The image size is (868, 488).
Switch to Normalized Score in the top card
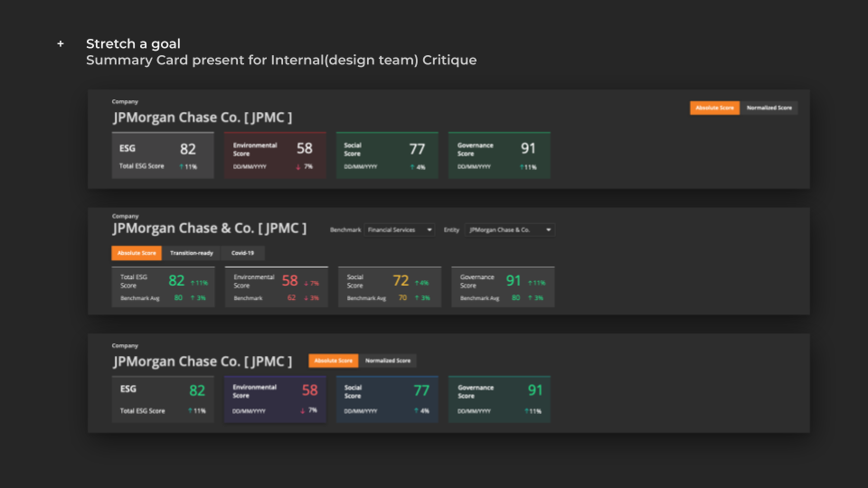tap(769, 108)
